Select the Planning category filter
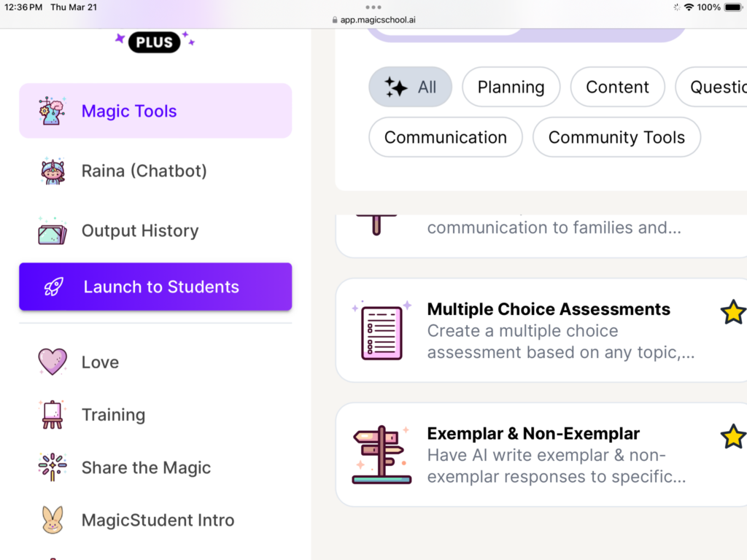The image size is (747, 560). (x=511, y=87)
